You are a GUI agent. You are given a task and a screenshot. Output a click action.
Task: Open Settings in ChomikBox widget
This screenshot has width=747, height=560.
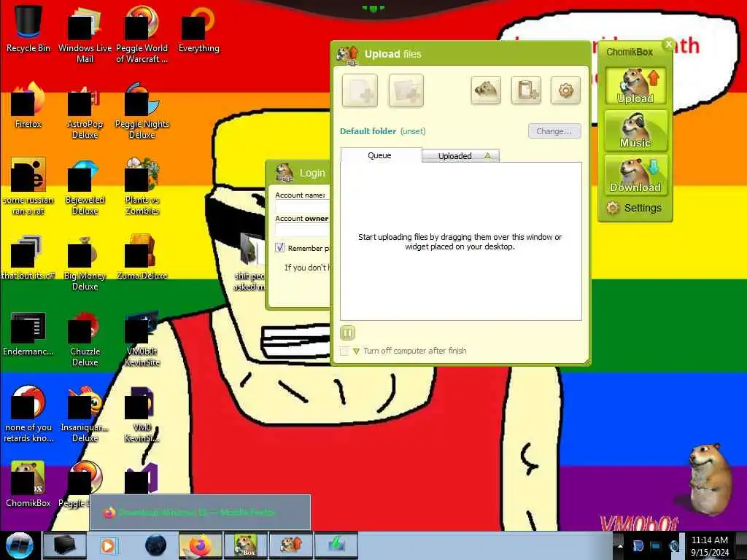pos(634,208)
